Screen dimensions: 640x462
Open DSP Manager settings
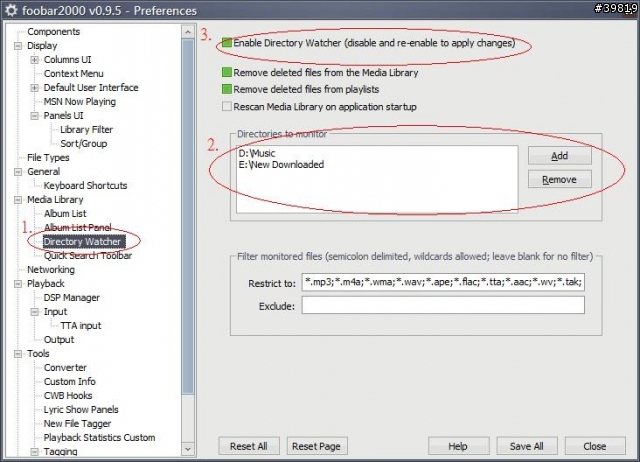(x=71, y=298)
